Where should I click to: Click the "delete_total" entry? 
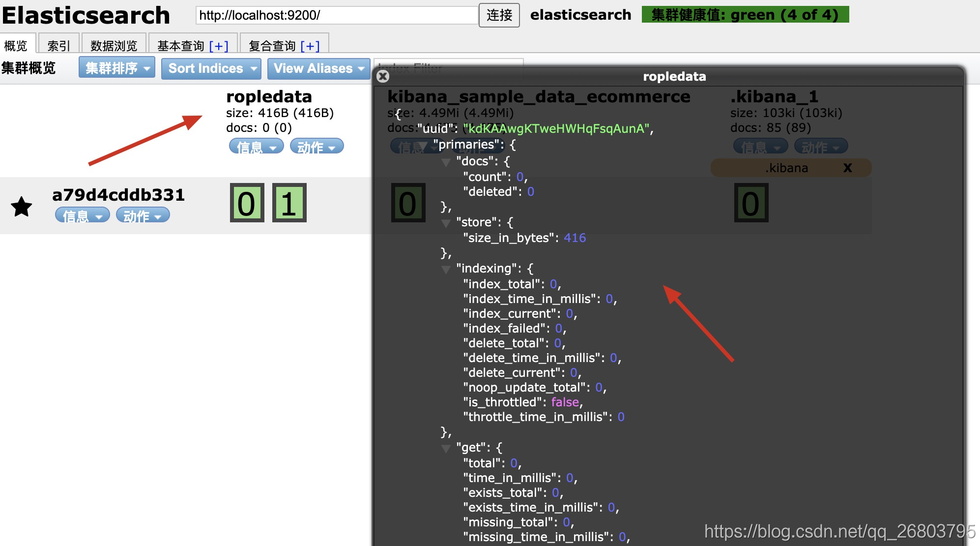(514, 343)
